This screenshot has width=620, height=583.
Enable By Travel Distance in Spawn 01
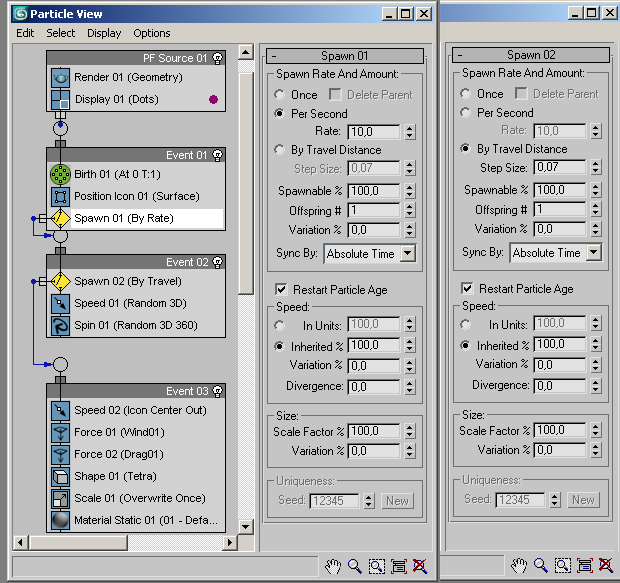tap(281, 150)
